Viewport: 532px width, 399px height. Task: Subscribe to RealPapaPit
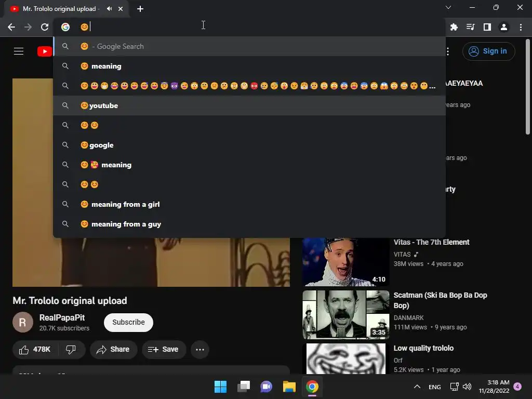[x=129, y=322]
